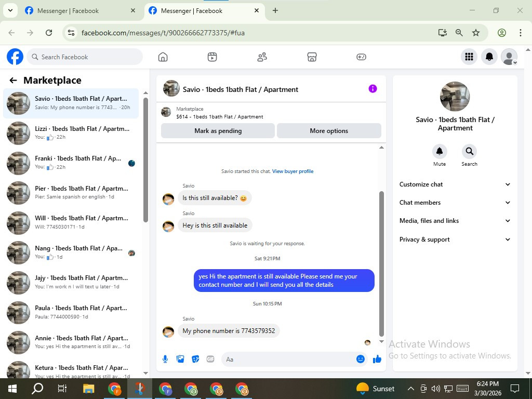The image size is (532, 399).
Task: Click in the Search Facebook field
Action: point(85,57)
